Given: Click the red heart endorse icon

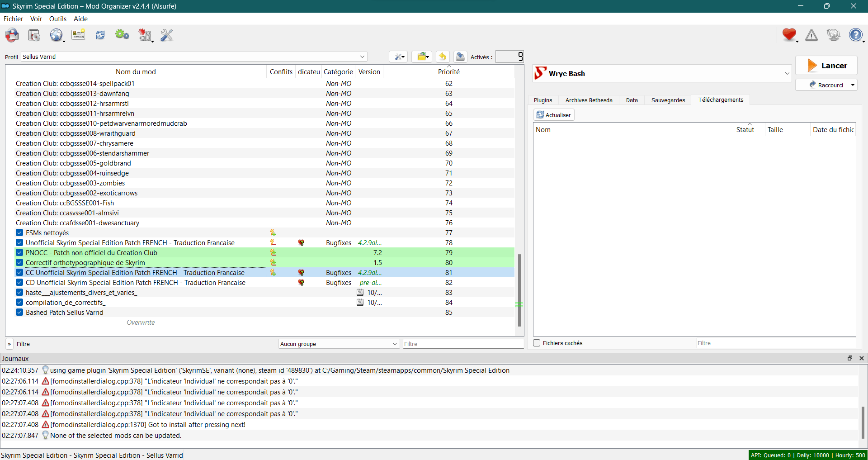Looking at the screenshot, I should [x=789, y=35].
